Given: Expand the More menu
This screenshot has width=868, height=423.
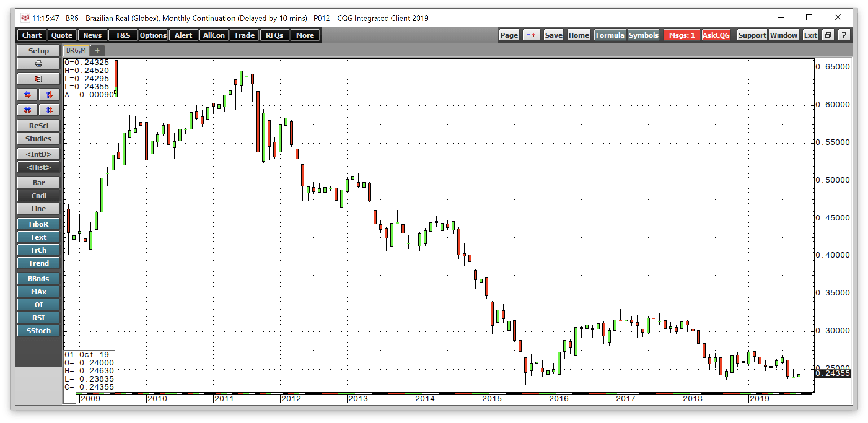Looking at the screenshot, I should [x=305, y=35].
